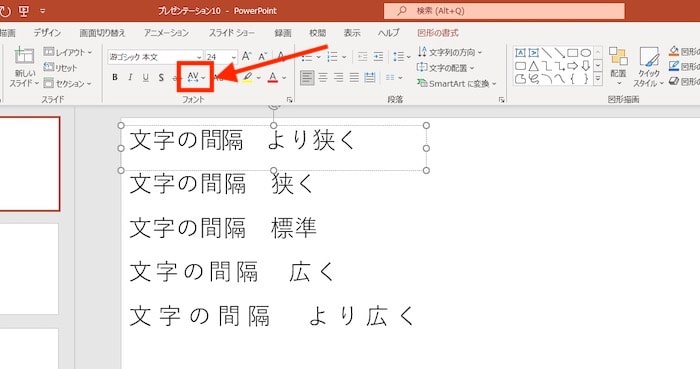Select the block right arrow shape
The width and height of the screenshot is (700, 369).
(x=573, y=66)
